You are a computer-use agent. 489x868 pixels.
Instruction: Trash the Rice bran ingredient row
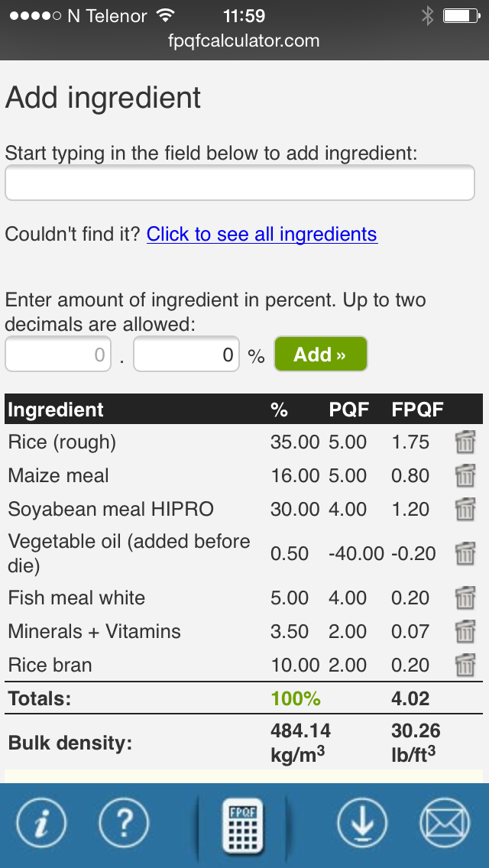tap(465, 666)
